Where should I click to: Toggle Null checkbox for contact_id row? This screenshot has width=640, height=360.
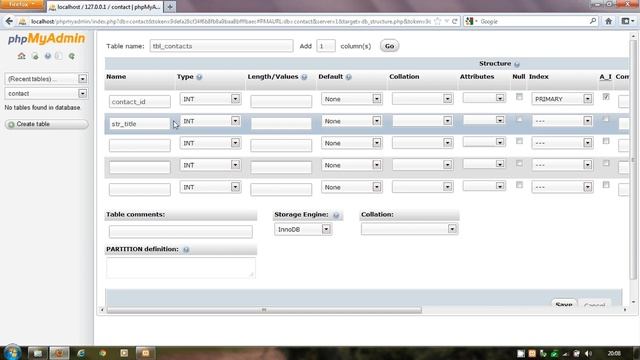click(519, 97)
